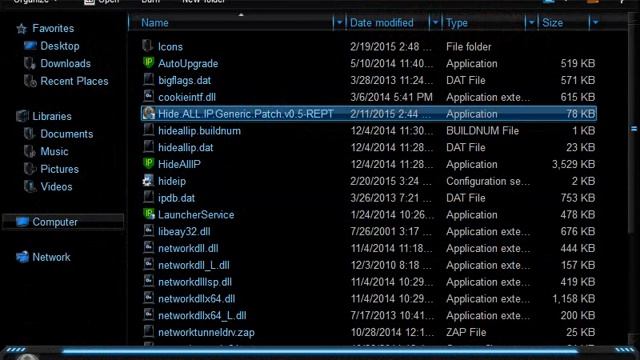The height and width of the screenshot is (360, 640).
Task: Select the bigflags.dat file icon
Action: (149, 80)
